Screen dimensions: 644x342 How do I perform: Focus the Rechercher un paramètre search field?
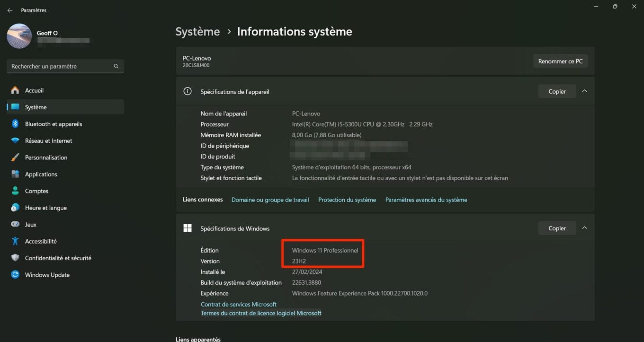tap(65, 66)
